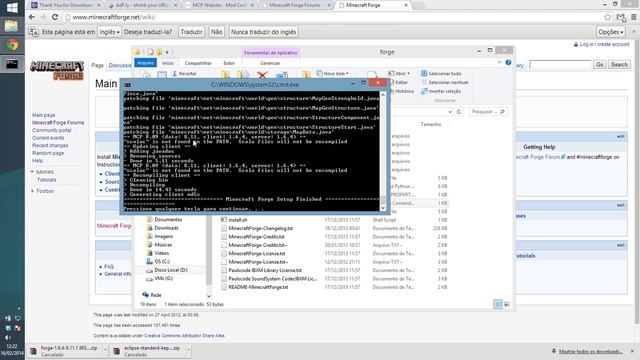The height and width of the screenshot is (360, 640).
Task: Open the Recent changes wiki link
Action: point(50,145)
